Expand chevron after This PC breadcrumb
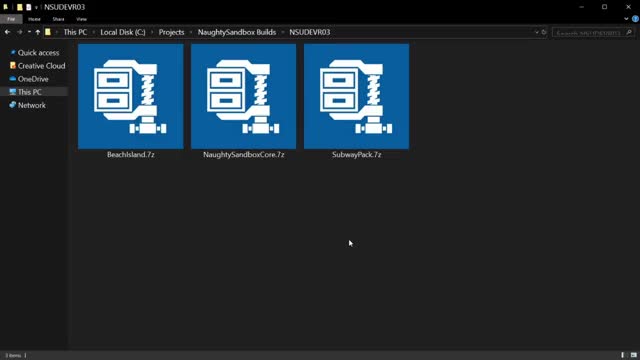Viewport: 640px width, 360px height. pos(94,32)
